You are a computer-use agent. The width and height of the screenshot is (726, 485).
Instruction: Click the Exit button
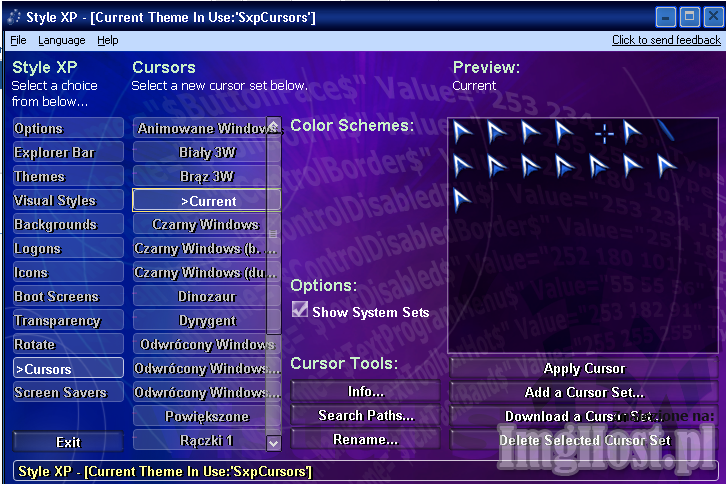pyautogui.click(x=69, y=442)
